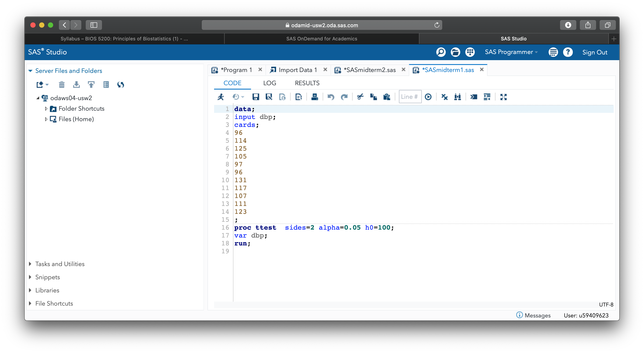Click the delete trash icon in files panel
The width and height of the screenshot is (644, 353).
62,85
